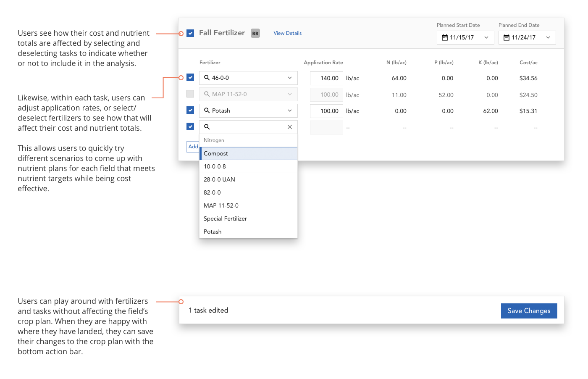Click calendar icon in Planned End Date
This screenshot has width=588, height=379.
(507, 37)
